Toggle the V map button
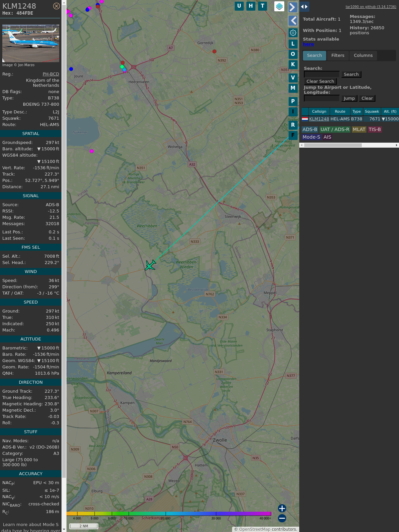This screenshot has height=532, width=399. pos(293,78)
